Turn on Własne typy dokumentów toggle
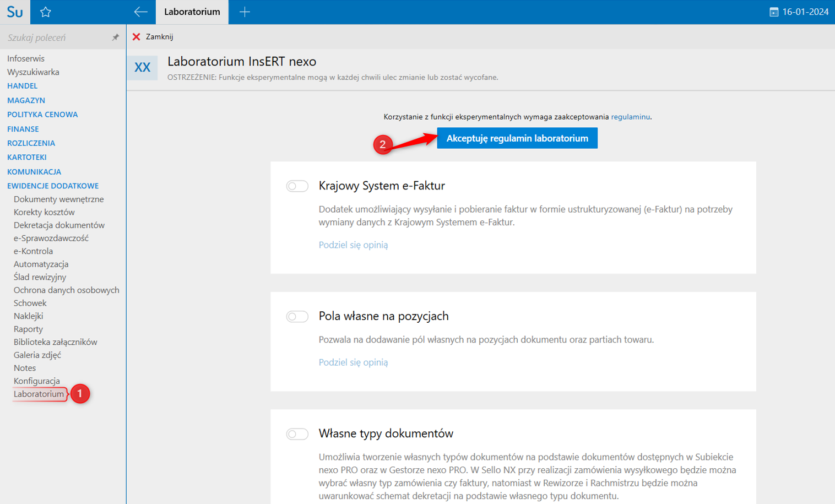The height and width of the screenshot is (504, 835). coord(297,434)
